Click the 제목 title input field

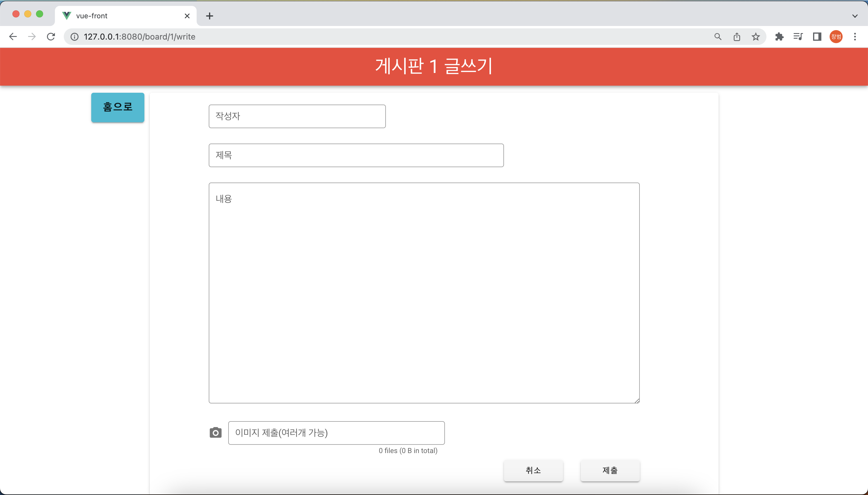pyautogui.click(x=356, y=155)
